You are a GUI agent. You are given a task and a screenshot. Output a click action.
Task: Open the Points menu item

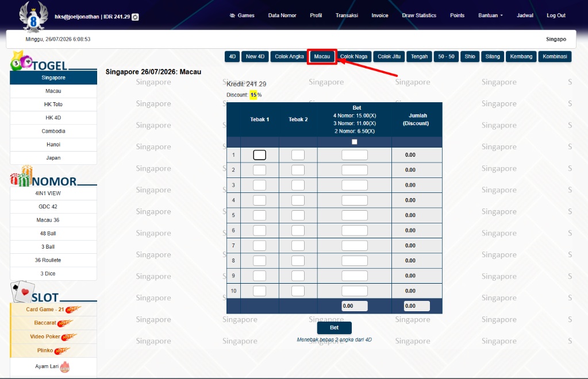pyautogui.click(x=457, y=16)
